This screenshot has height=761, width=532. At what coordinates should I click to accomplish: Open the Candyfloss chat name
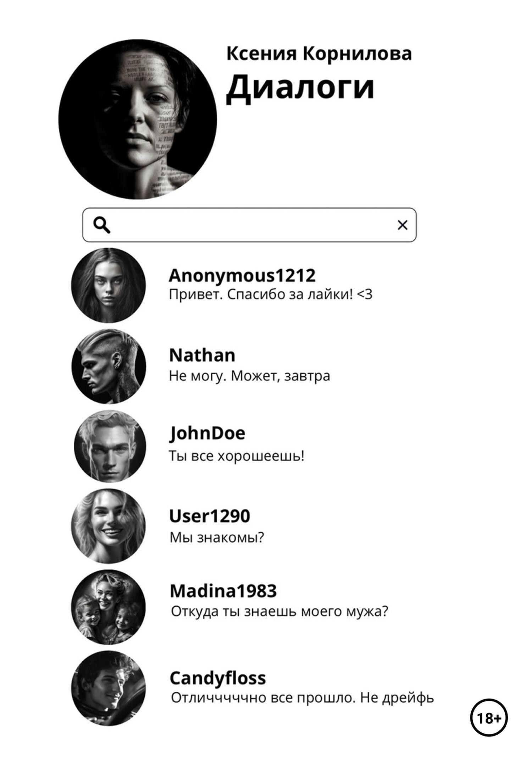point(218,678)
